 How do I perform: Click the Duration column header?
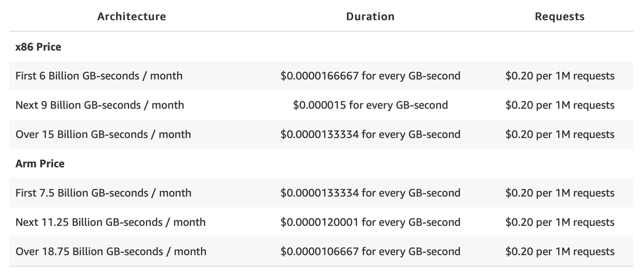[x=370, y=16]
